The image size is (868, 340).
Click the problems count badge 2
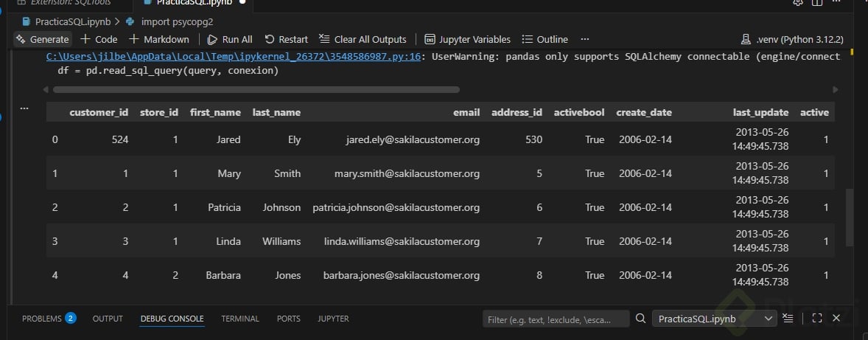coord(70,318)
